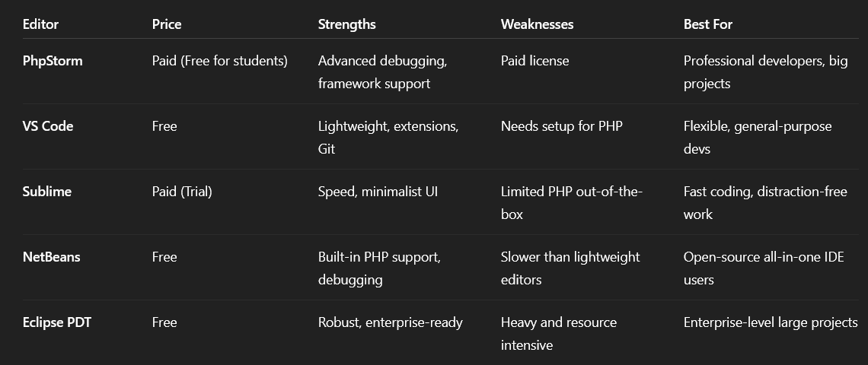Click the Price column header
Viewport: 868px width, 365px height.
tap(167, 24)
